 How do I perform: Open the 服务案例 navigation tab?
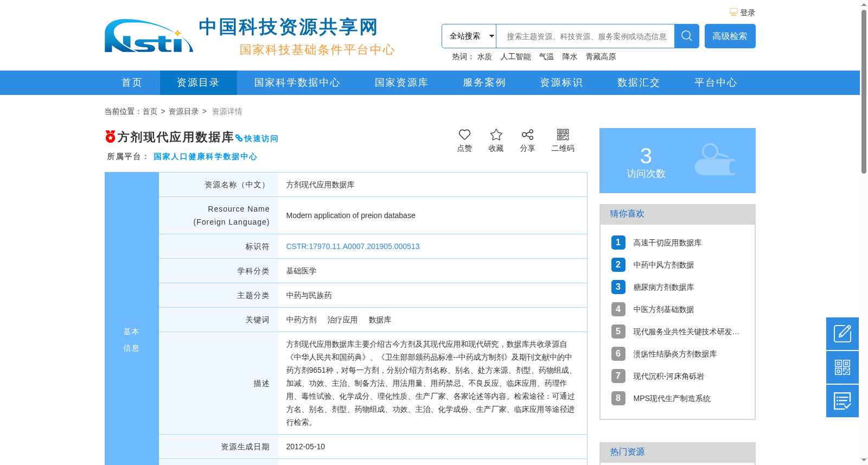click(484, 82)
